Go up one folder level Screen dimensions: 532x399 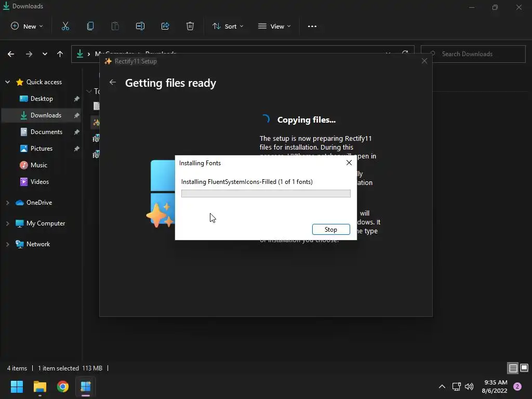(60, 54)
